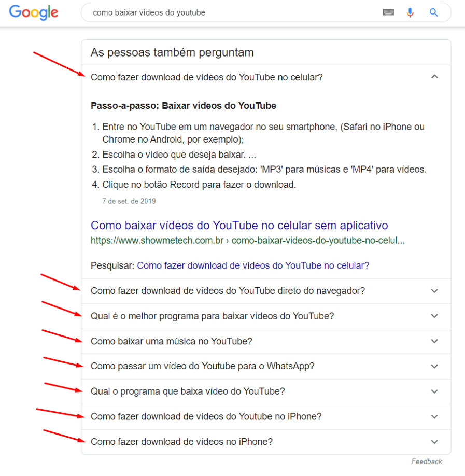Focus the search box with 'como baixar vídeos'

231,12
